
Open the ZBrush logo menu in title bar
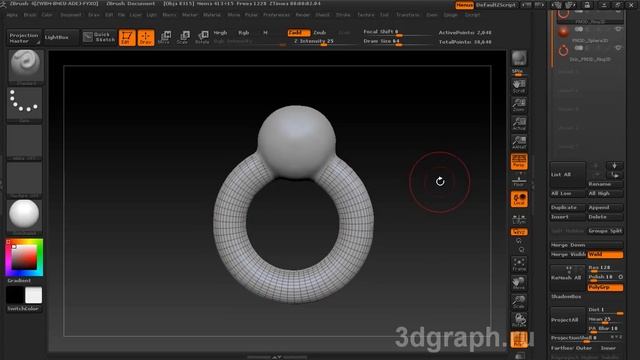[3, 4]
